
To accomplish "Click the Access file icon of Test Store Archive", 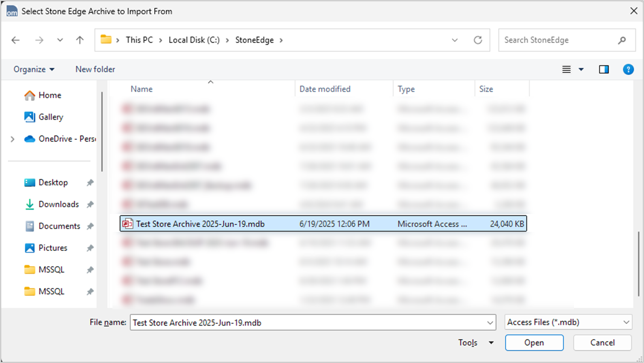I will (x=128, y=224).
